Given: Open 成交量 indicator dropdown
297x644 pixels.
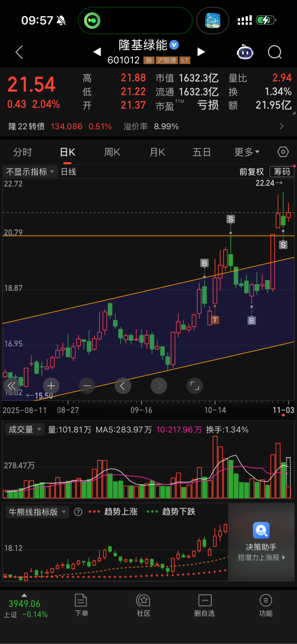Looking at the screenshot, I should click(x=25, y=429).
